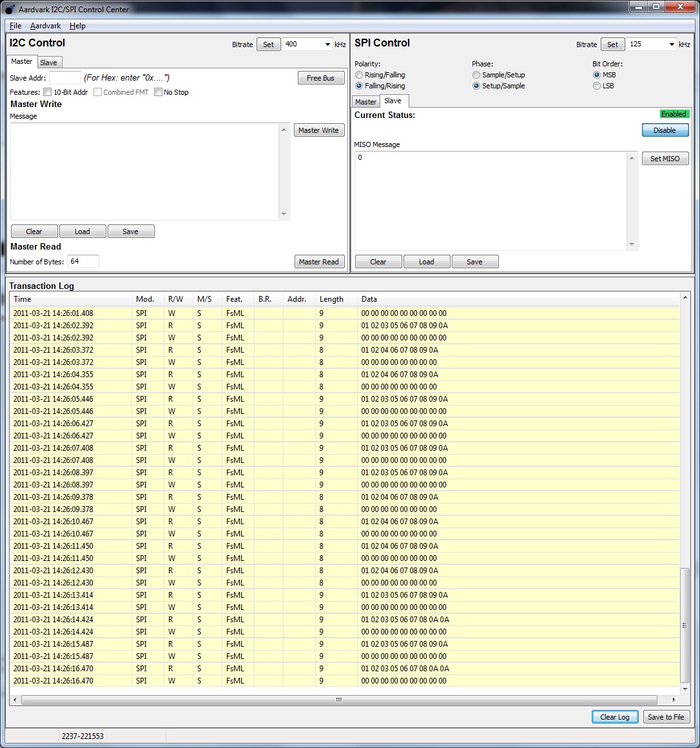Select log row 2011-03-21 14:26:01.408
The width and height of the screenshot is (700, 748).
coord(344,313)
